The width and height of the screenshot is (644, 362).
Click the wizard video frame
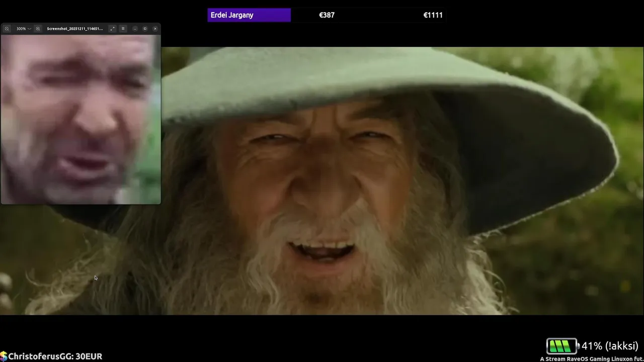point(322,181)
